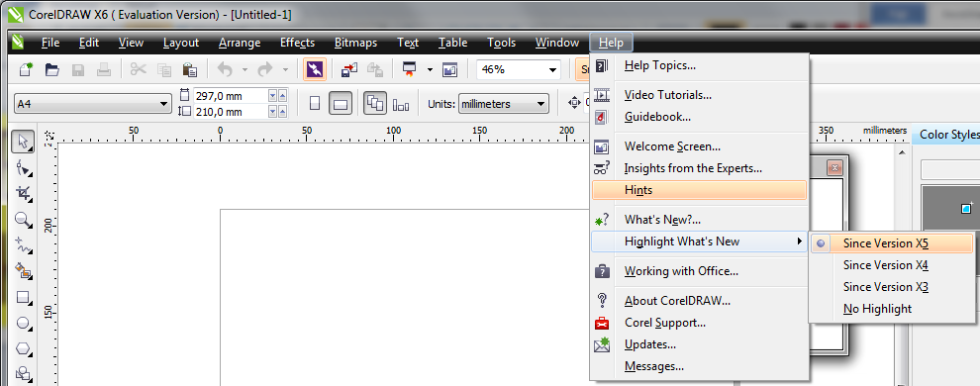Click the Application launcher icon
980x386 pixels.
pos(410,70)
